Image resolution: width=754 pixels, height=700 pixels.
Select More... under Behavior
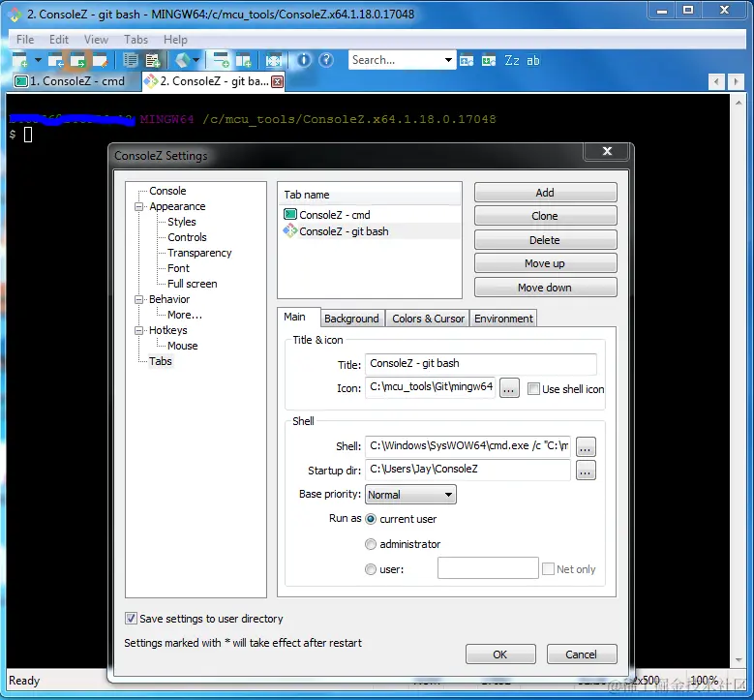[185, 315]
